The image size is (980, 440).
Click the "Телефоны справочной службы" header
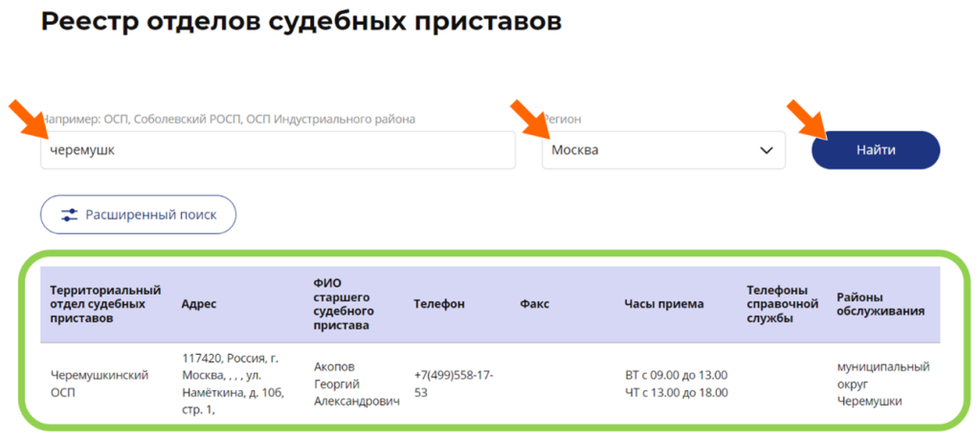pyautogui.click(x=783, y=304)
